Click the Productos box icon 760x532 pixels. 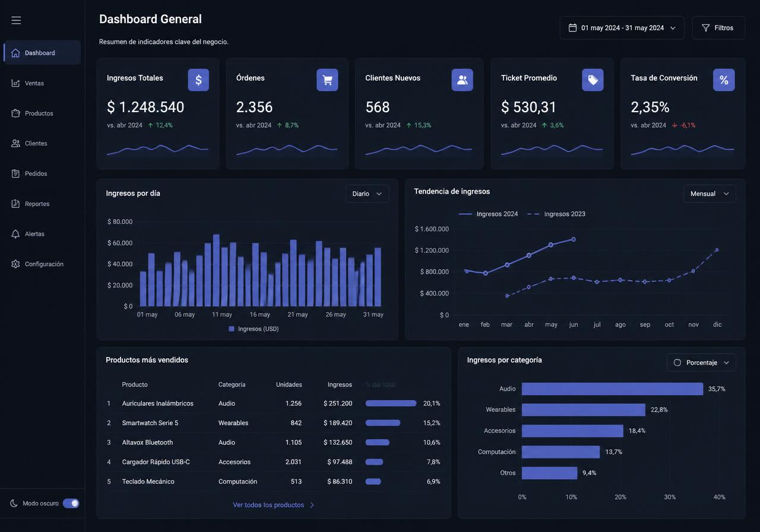[x=15, y=113]
